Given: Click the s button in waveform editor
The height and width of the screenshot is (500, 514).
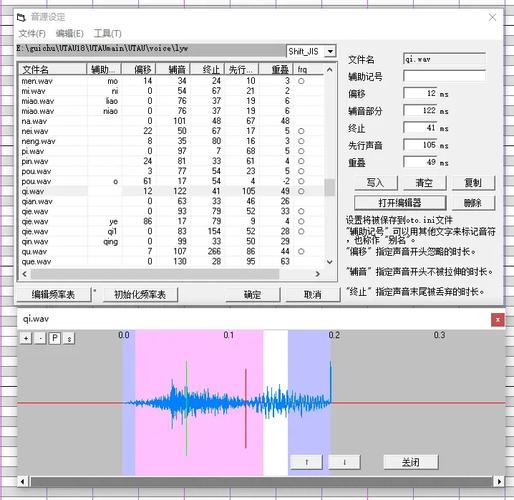Looking at the screenshot, I should tap(69, 338).
